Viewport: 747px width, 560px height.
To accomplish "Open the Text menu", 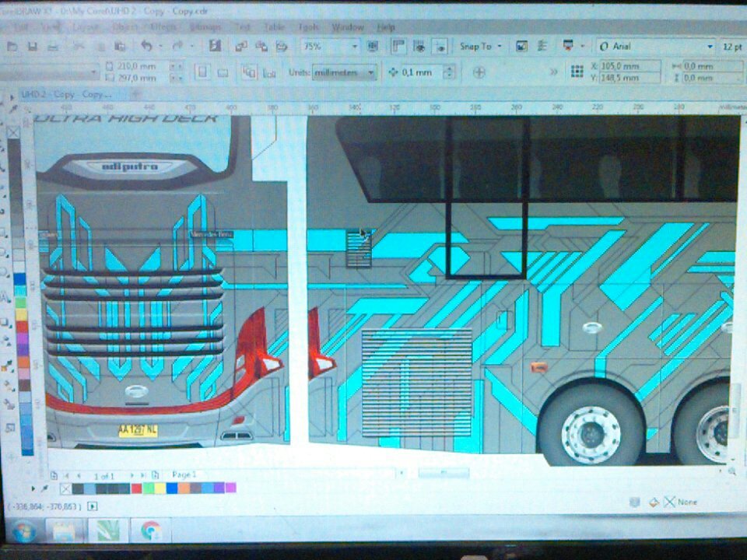I will (x=243, y=27).
